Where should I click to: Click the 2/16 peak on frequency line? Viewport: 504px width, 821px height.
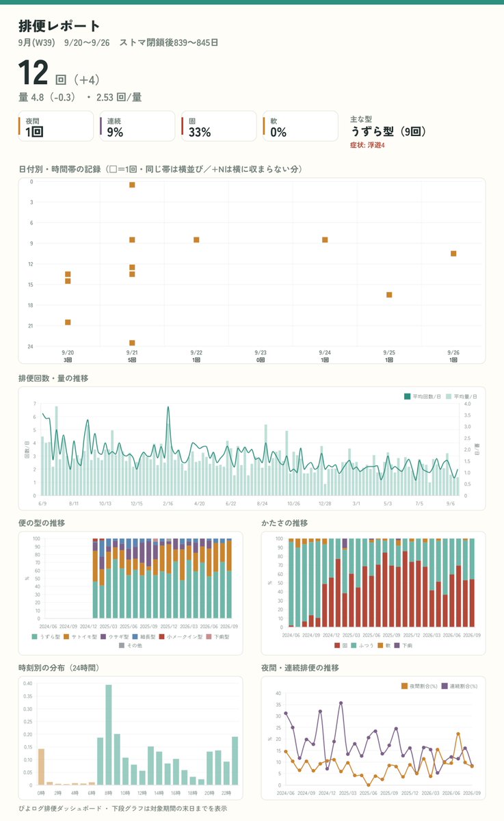click(x=168, y=407)
